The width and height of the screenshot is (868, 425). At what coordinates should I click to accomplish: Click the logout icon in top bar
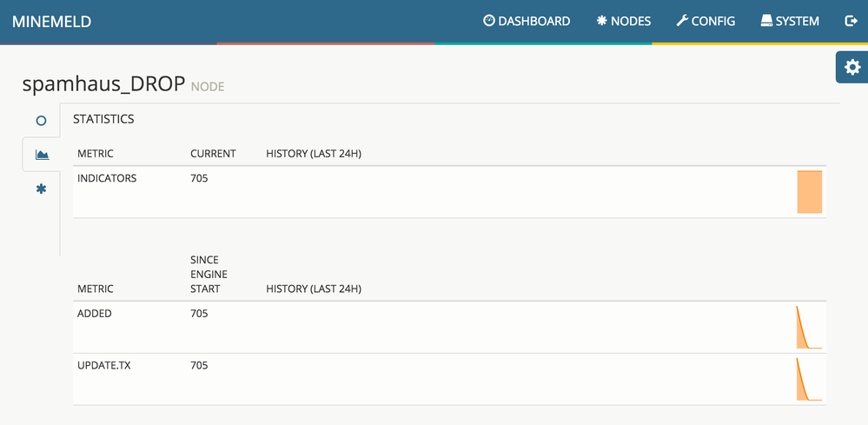[x=851, y=21]
